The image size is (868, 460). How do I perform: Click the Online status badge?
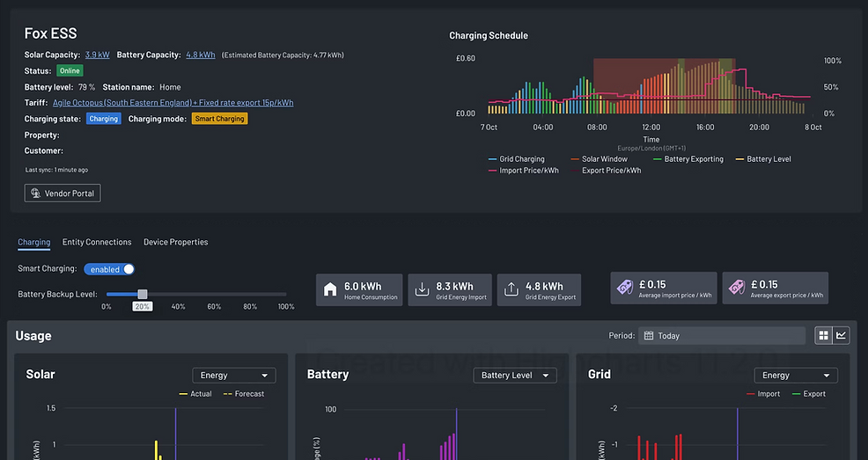[70, 70]
